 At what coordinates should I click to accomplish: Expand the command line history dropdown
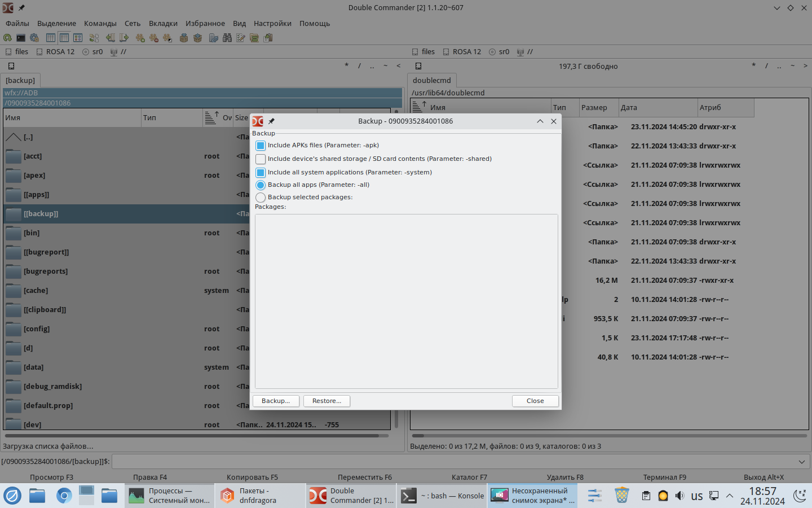pos(802,462)
